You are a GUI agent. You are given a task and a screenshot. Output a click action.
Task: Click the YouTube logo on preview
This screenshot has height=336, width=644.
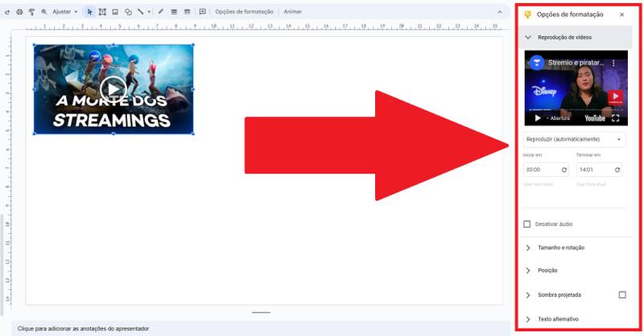(595, 118)
